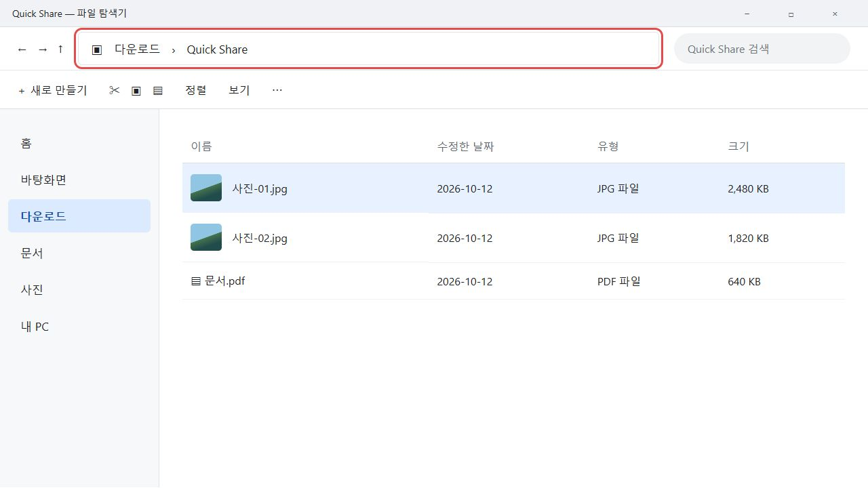Sort by the 크기 column header

point(738,146)
